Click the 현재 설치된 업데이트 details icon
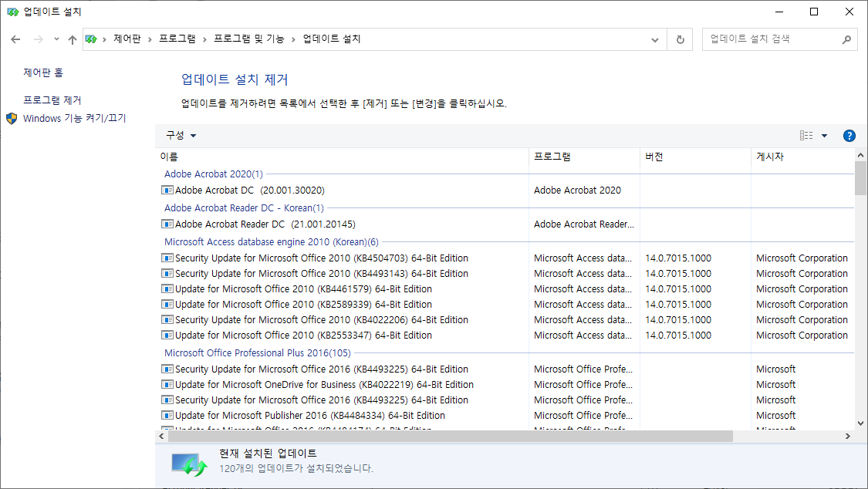 click(x=189, y=464)
